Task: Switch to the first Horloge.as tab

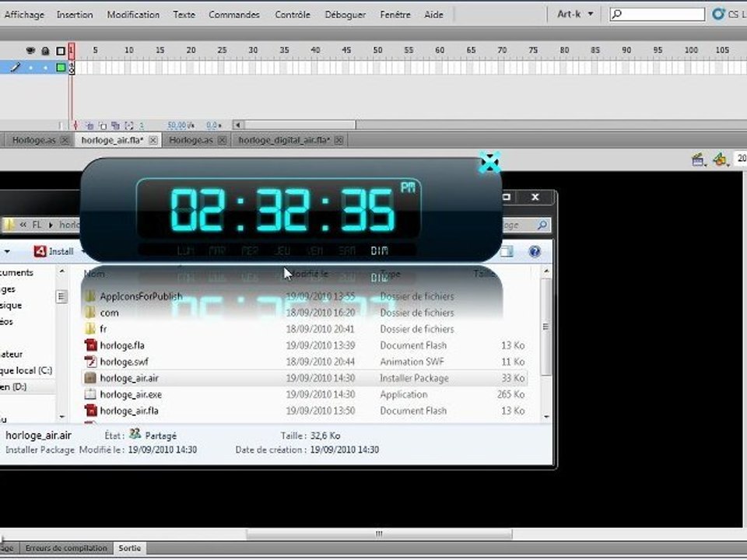Action: (33, 141)
